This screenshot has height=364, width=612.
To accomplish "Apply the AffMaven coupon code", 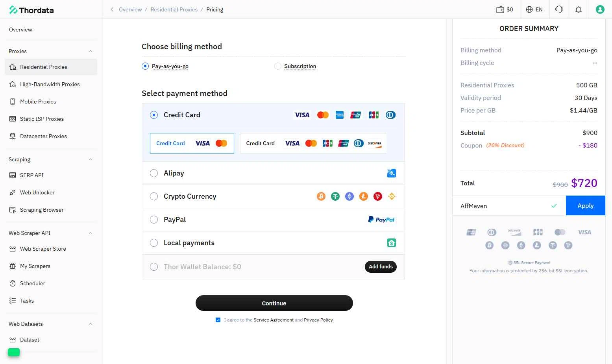I will point(585,206).
